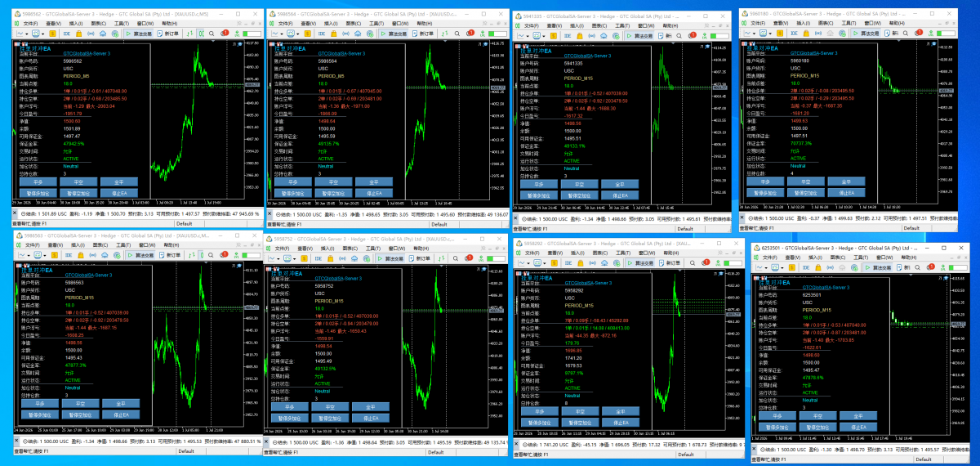Click the dollar trading icon in window 5986562
Screen dimensions: 980x466
coord(53,34)
